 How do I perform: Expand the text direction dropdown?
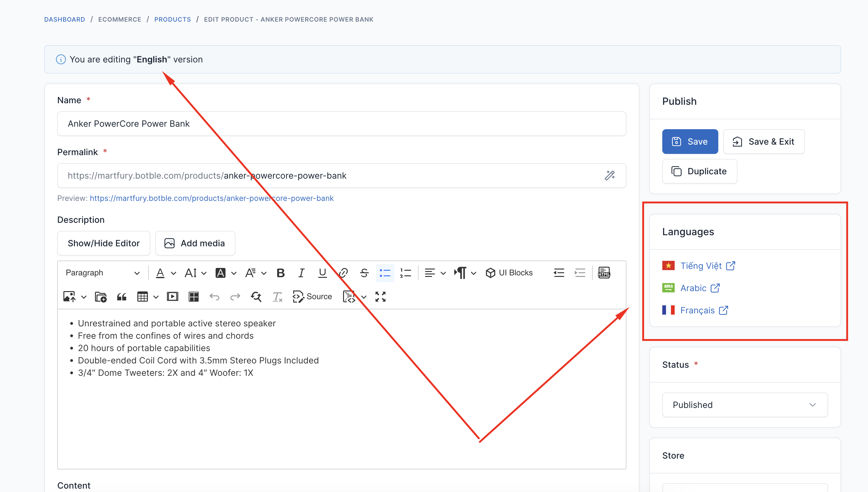[x=473, y=273]
